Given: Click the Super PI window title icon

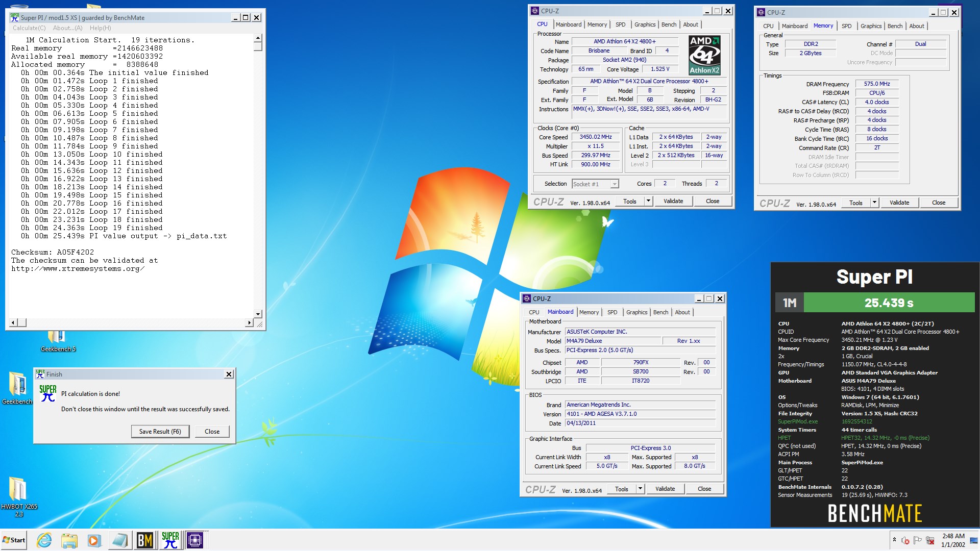Looking at the screenshot, I should [x=14, y=17].
